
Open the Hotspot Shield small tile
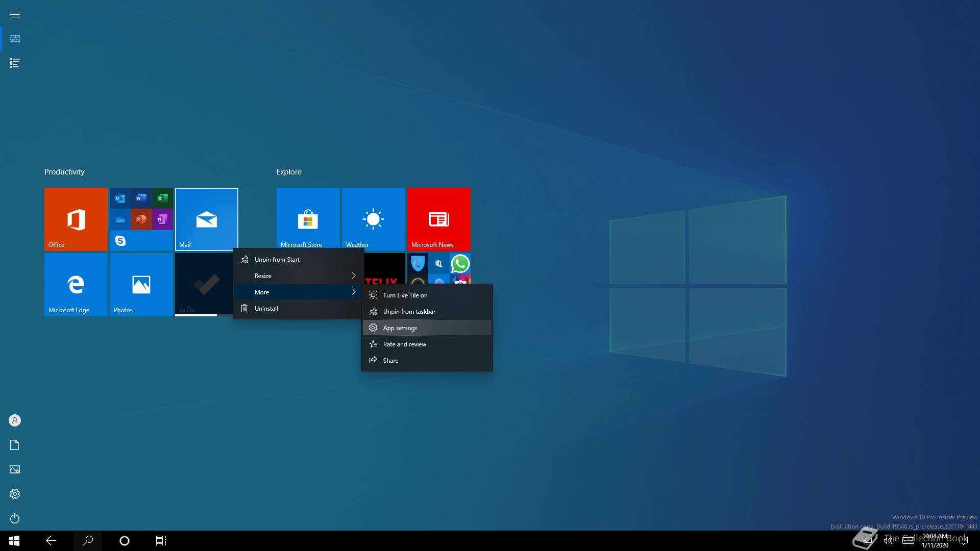tap(418, 263)
